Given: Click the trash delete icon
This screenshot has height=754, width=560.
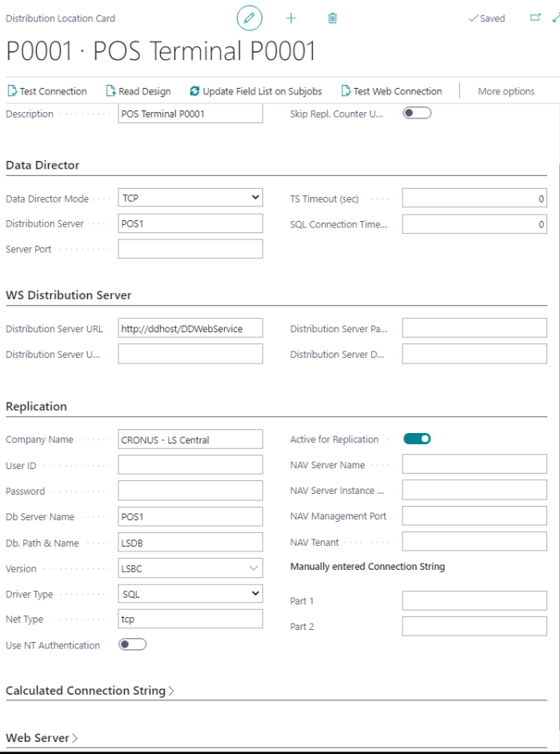Looking at the screenshot, I should [x=333, y=18].
